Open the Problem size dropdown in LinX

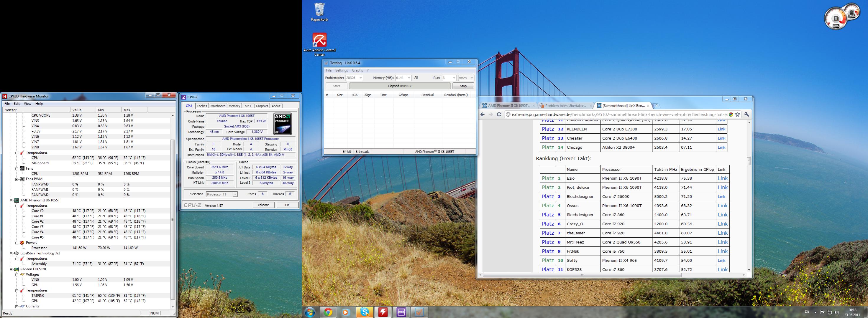point(360,78)
